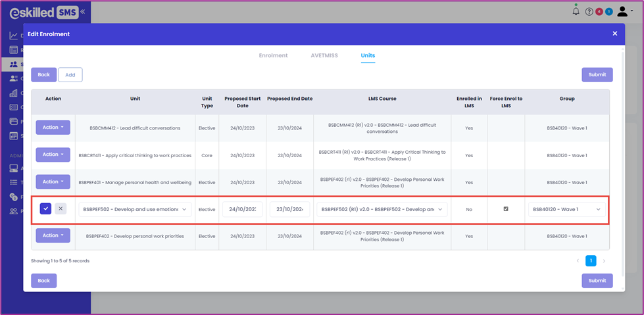
Task: Click the Add button
Action: click(70, 75)
